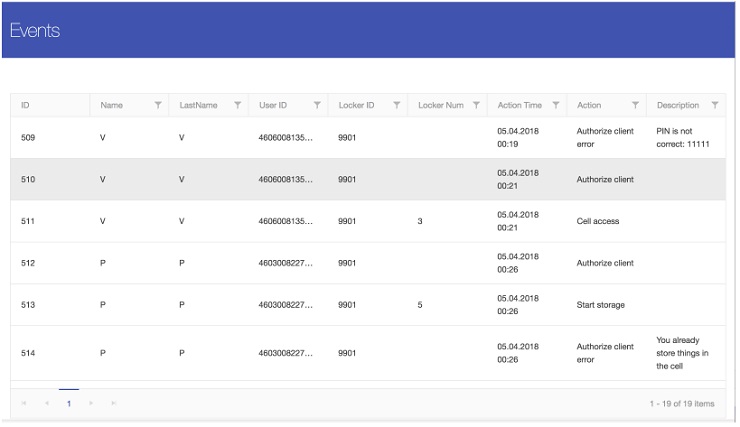Image resolution: width=740 pixels, height=427 pixels.
Task: Click the Locker Num filter funnel icon
Action: (x=476, y=105)
